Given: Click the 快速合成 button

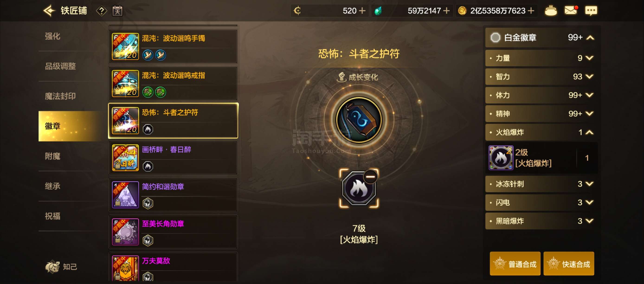Looking at the screenshot, I should 569,264.
